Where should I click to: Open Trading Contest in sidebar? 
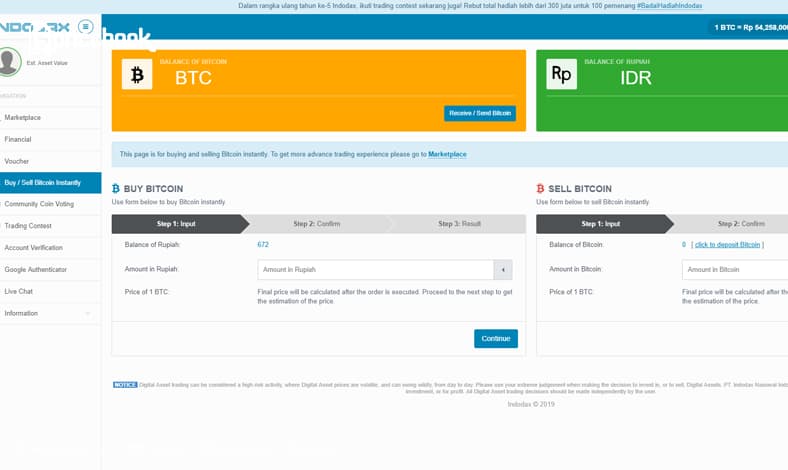[x=50, y=226]
